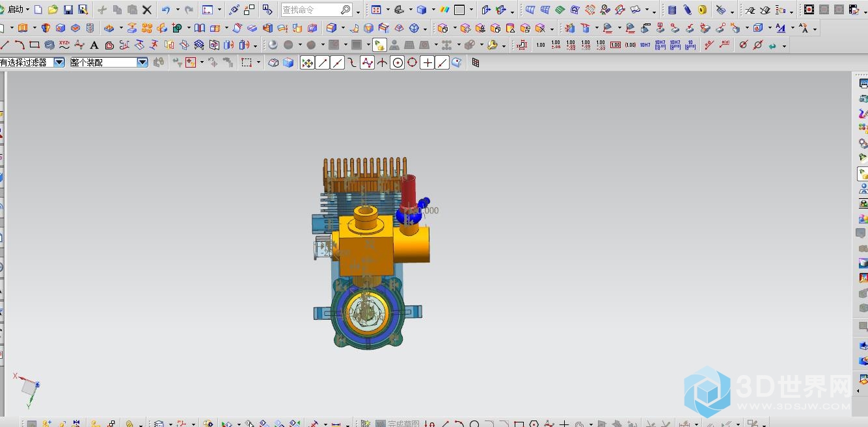This screenshot has height=427, width=868.
Task: Toggle the Enable Snap Points button
Action: coord(307,62)
